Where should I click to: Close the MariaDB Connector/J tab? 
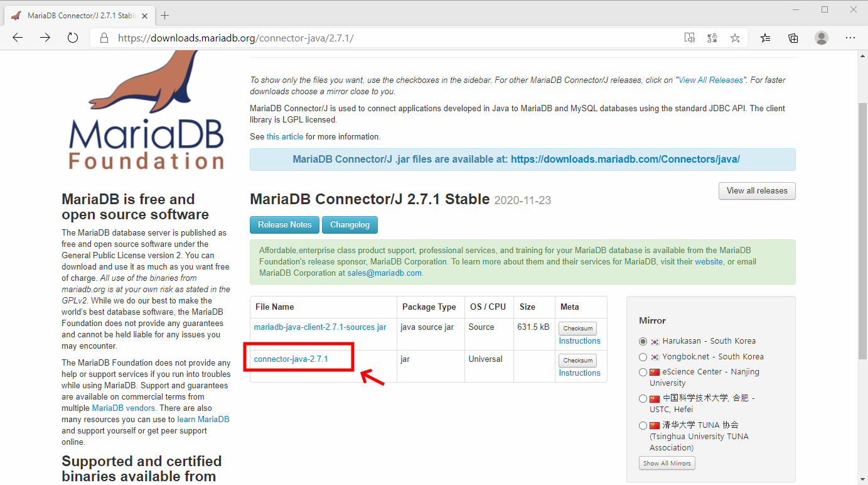point(144,15)
